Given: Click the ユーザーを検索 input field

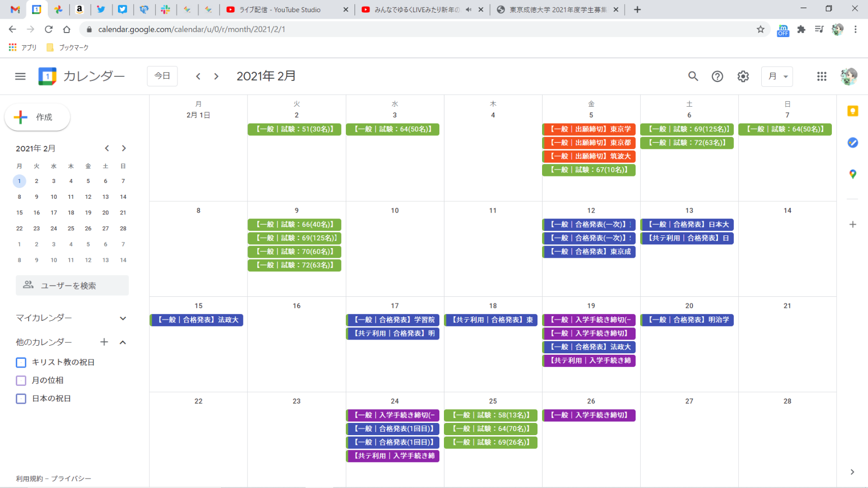Looking at the screenshot, I should (72, 286).
